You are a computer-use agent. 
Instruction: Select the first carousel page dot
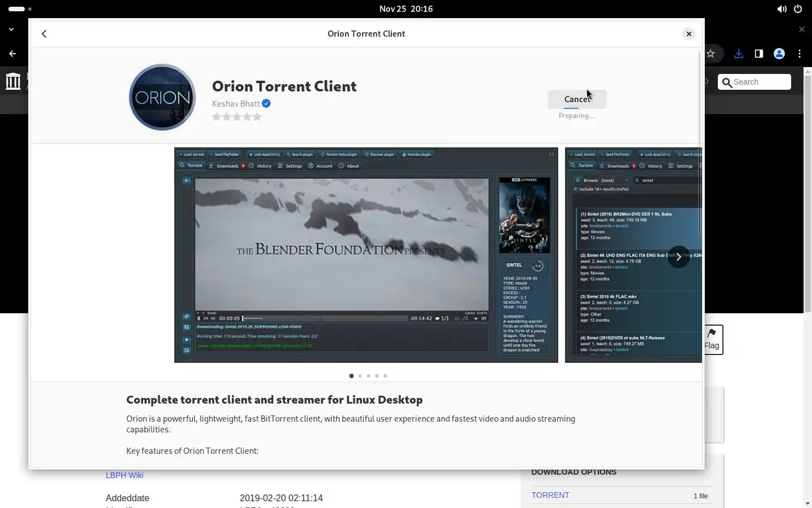[x=351, y=376]
